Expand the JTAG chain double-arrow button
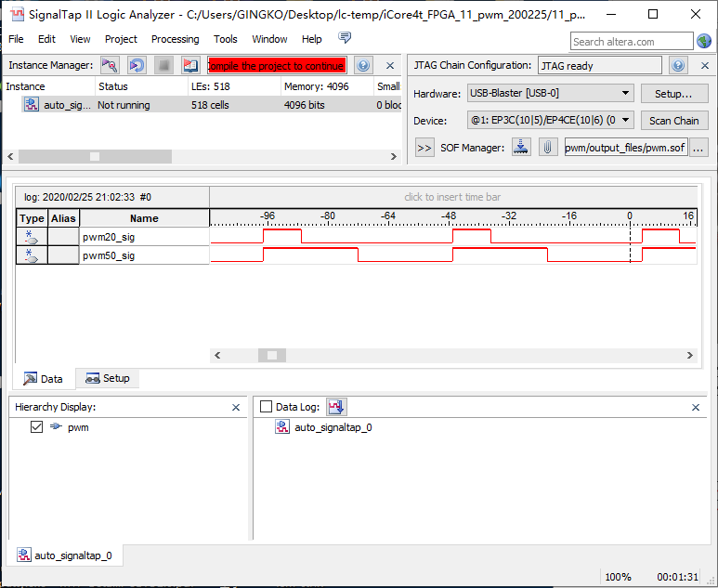718x588 pixels. tap(424, 148)
